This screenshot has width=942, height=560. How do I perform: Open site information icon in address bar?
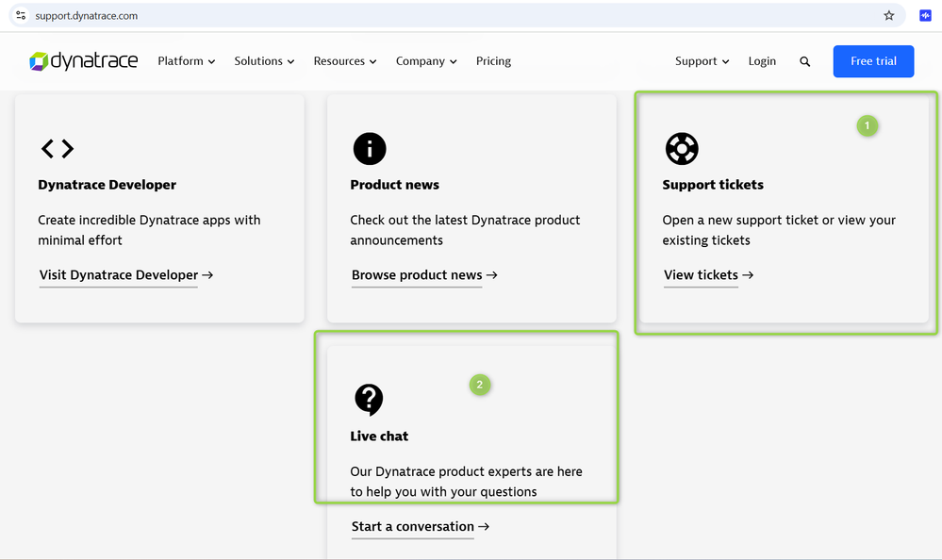pyautogui.click(x=21, y=15)
